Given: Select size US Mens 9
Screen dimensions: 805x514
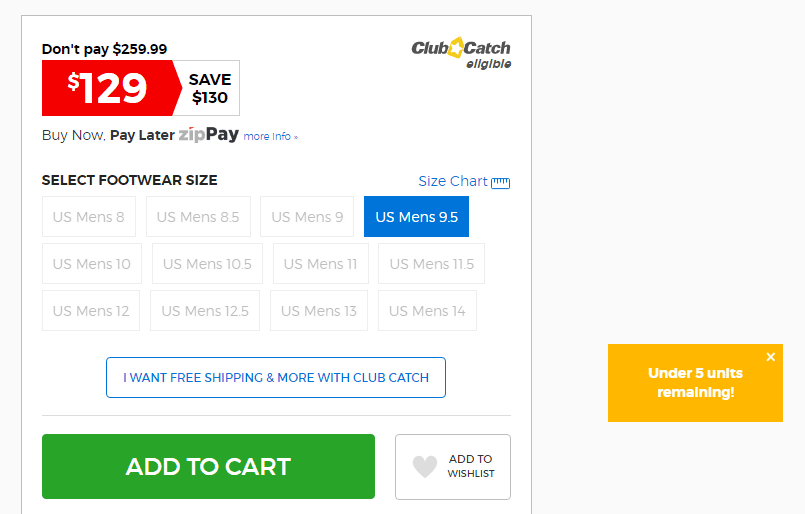Looking at the screenshot, I should click(307, 217).
